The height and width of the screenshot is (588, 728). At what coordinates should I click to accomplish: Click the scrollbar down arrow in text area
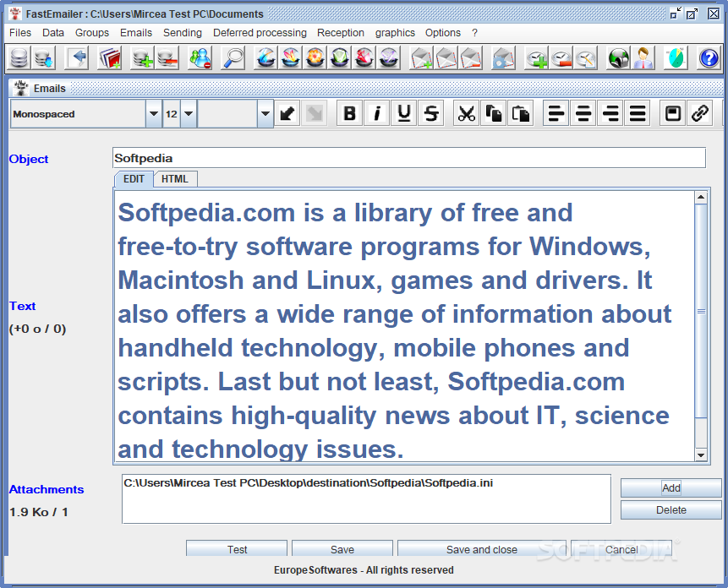(701, 455)
